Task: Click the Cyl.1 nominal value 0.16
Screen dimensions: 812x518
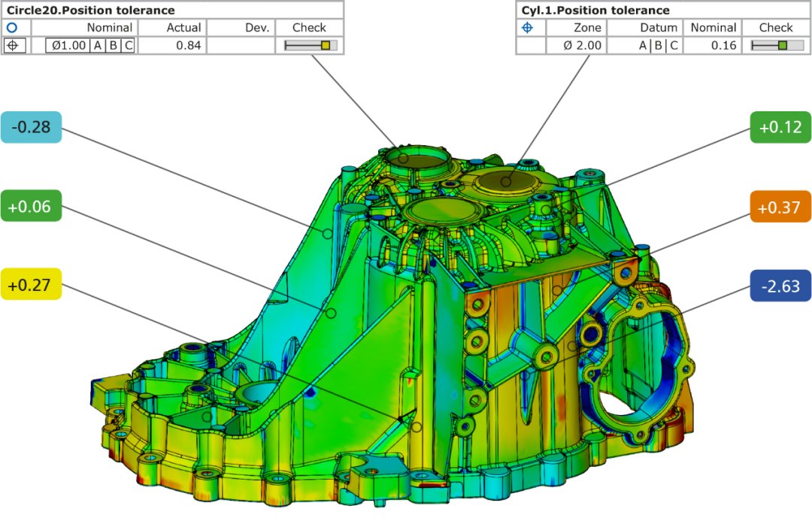Action: pyautogui.click(x=723, y=46)
